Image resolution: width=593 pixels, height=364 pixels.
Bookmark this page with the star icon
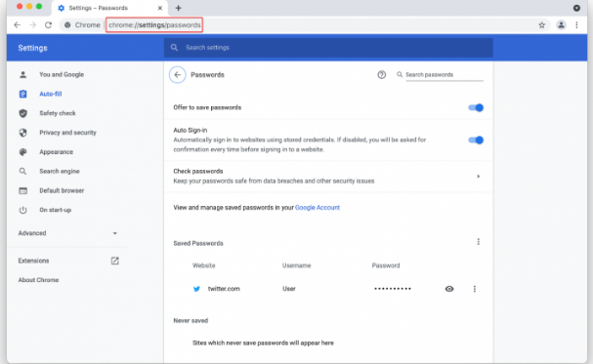(x=541, y=25)
